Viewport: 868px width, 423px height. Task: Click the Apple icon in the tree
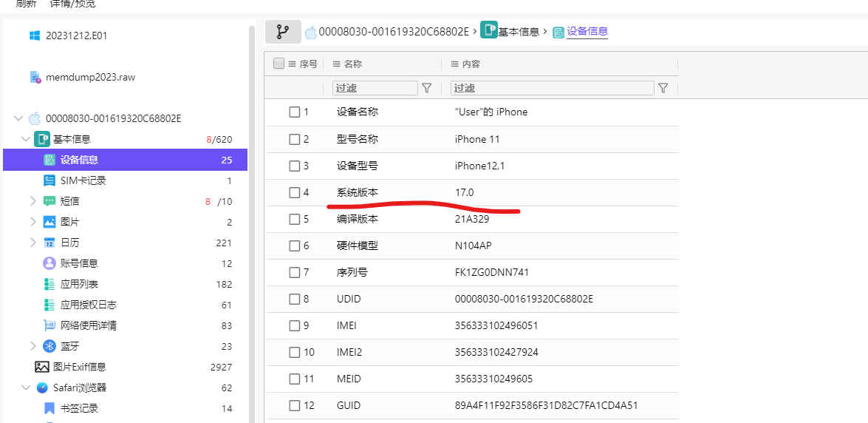[35, 118]
